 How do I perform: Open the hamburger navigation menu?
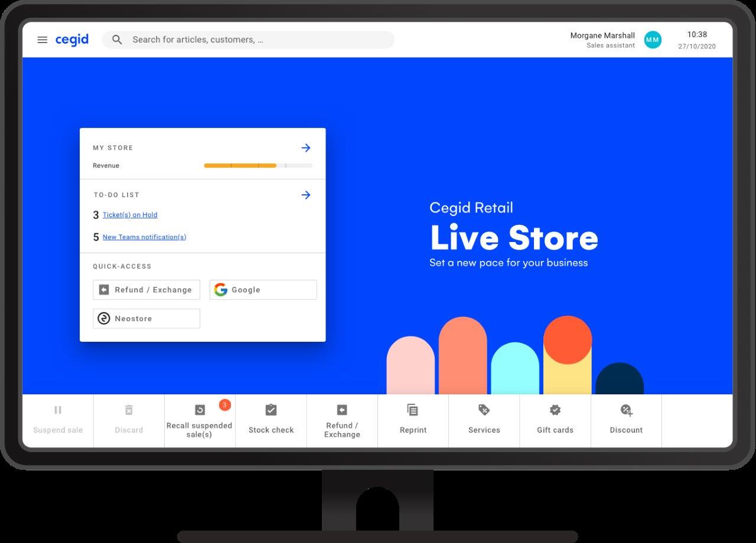coord(42,40)
